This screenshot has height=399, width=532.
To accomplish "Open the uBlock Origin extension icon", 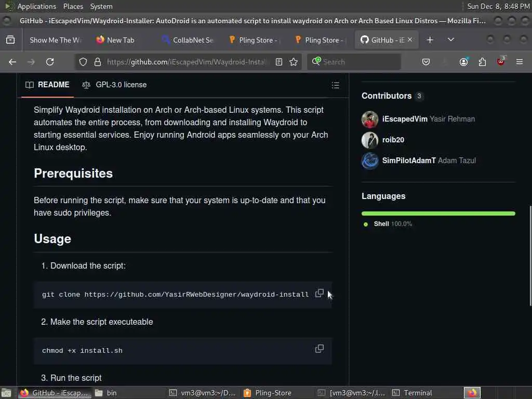I will pyautogui.click(x=501, y=61).
